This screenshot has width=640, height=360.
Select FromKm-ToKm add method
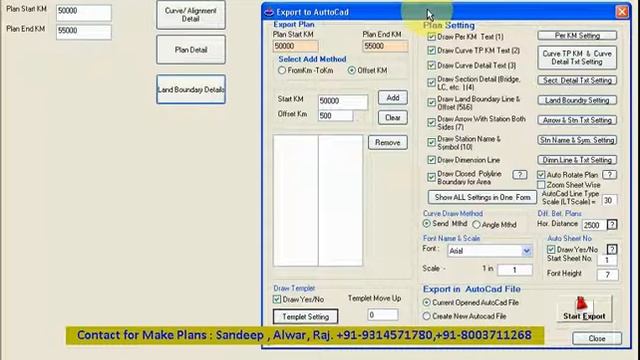coord(282,70)
